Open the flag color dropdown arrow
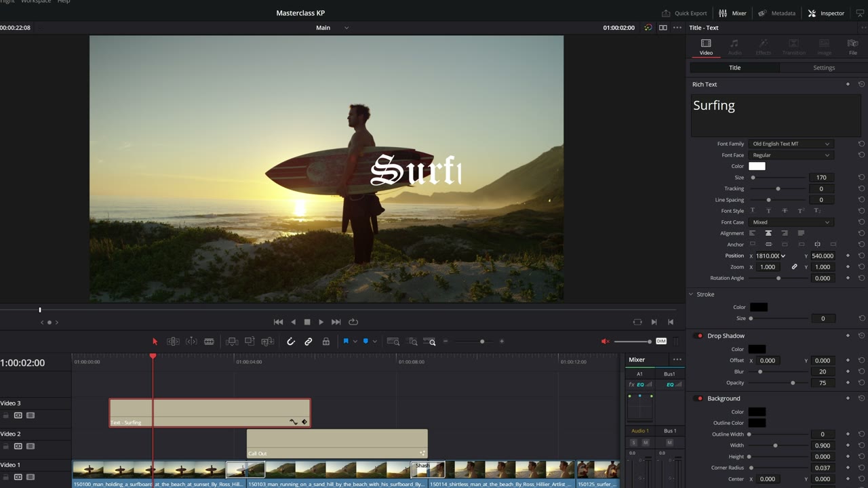Screen dimensions: 868x488 (x=355, y=342)
